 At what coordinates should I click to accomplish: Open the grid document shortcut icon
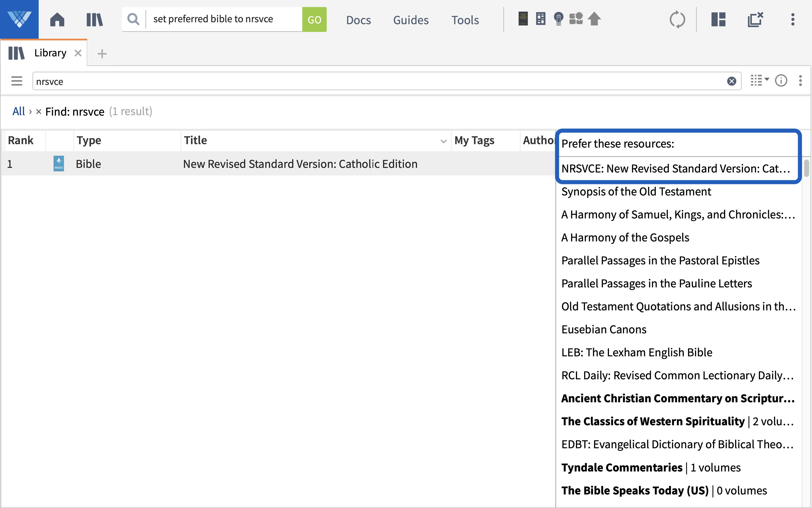pyautogui.click(x=541, y=19)
